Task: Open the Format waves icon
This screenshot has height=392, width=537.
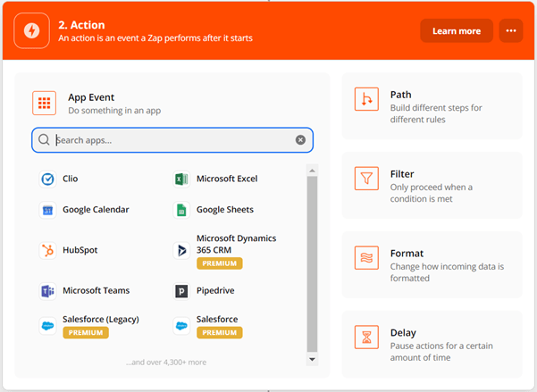Action: click(366, 258)
